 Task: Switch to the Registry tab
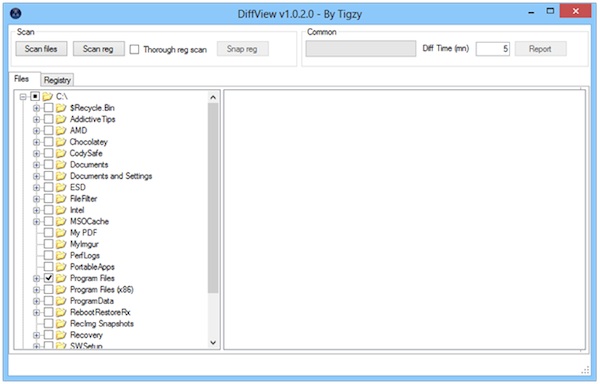57,80
